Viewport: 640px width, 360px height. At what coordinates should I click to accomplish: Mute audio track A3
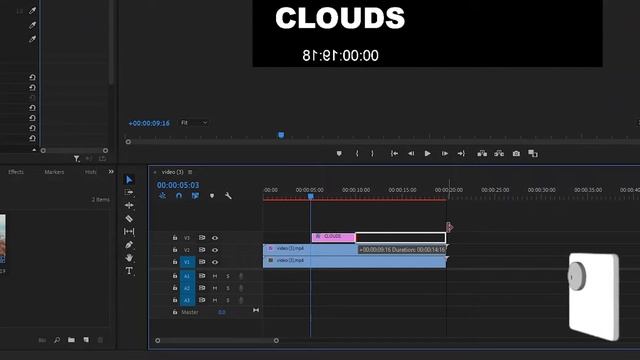[215, 300]
